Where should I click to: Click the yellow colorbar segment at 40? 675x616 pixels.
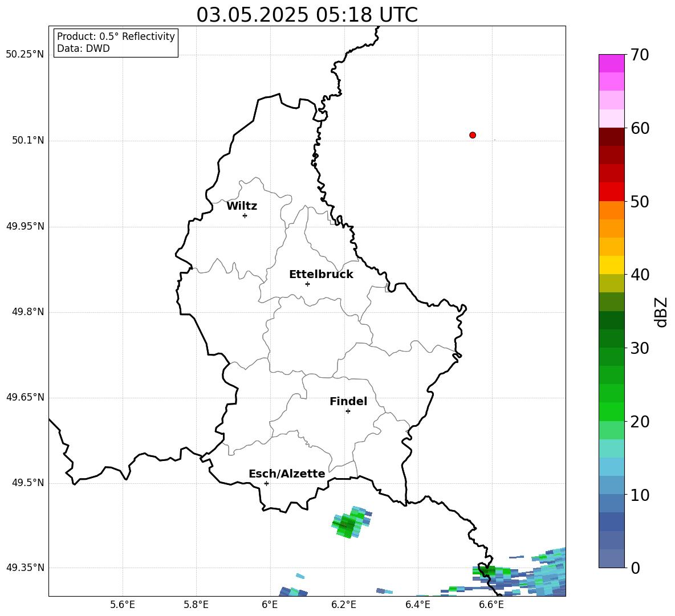click(x=611, y=264)
